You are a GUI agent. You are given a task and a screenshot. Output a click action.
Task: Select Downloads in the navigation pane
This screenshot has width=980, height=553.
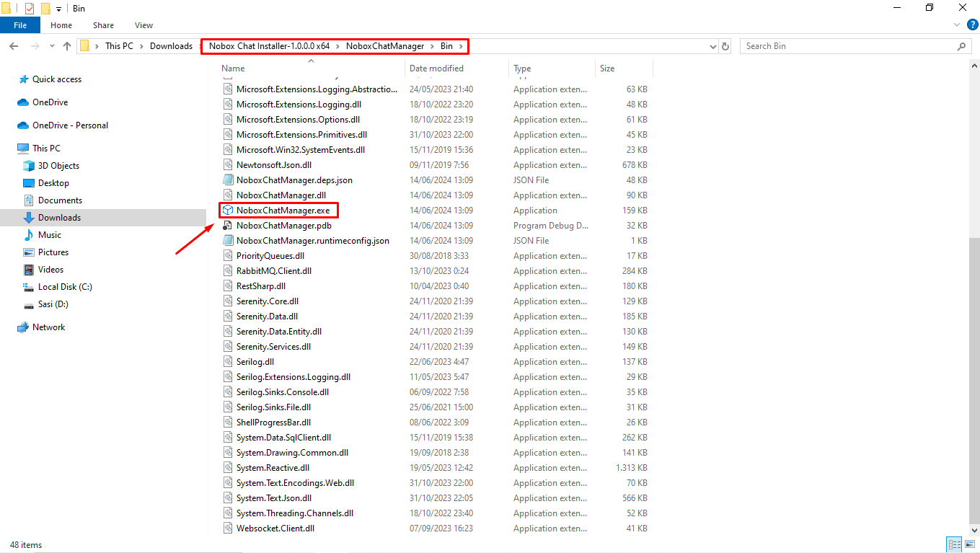click(x=60, y=217)
